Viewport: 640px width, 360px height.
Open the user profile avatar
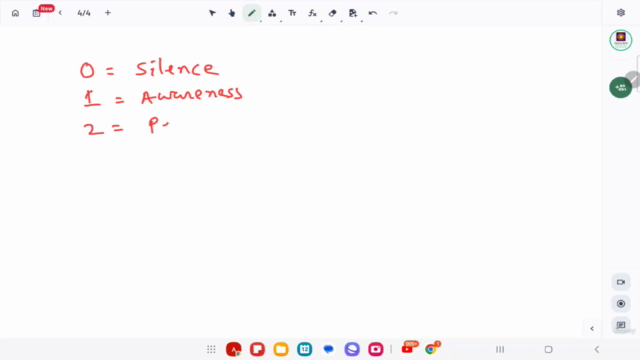tap(621, 40)
